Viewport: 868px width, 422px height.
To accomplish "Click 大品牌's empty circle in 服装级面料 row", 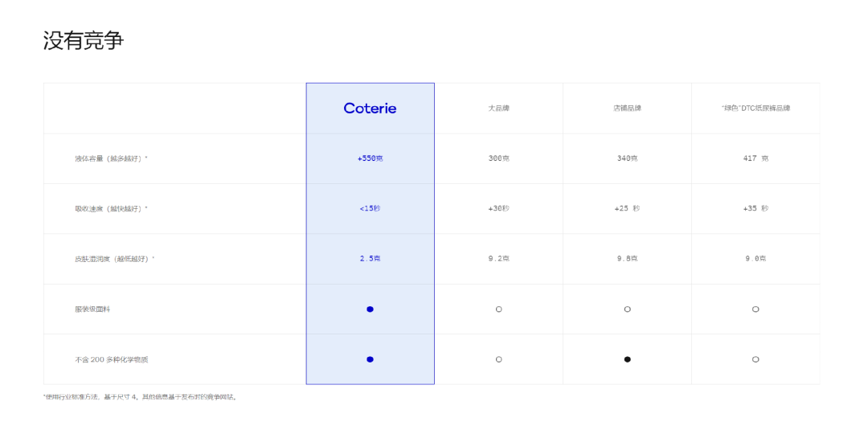I will point(498,309).
